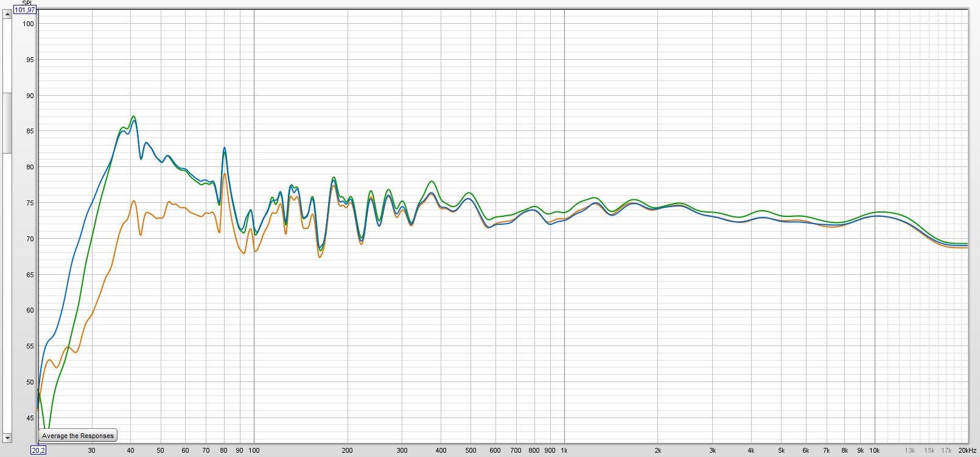
Task: Click the vertical scrollbar thumb
Action: pyautogui.click(x=7, y=122)
